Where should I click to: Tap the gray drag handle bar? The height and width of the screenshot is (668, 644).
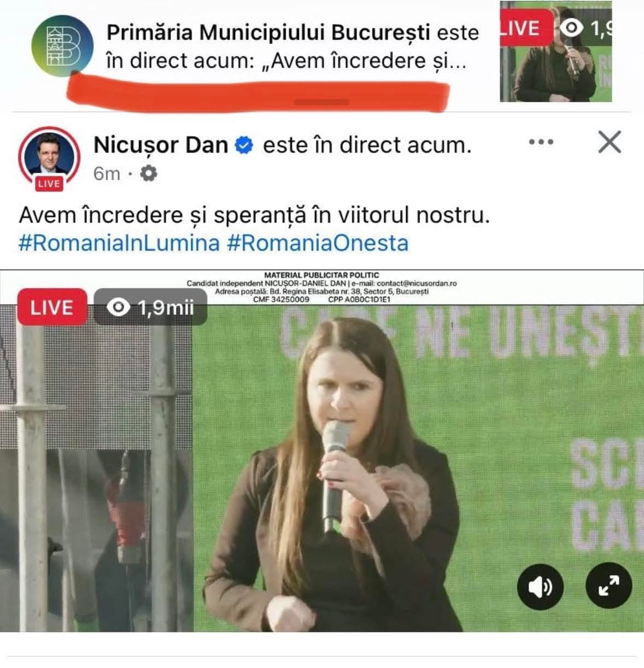[x=321, y=102]
